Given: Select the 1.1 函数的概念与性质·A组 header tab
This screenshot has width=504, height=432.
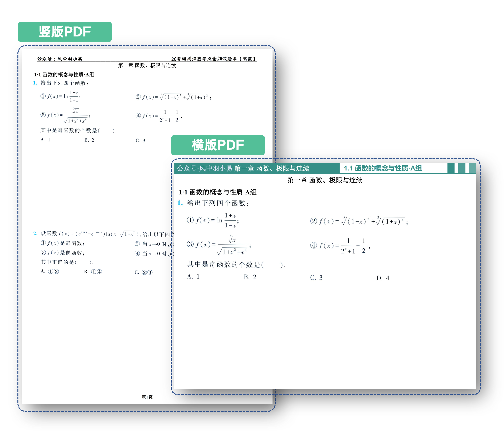Looking at the screenshot, I should coord(383,168).
